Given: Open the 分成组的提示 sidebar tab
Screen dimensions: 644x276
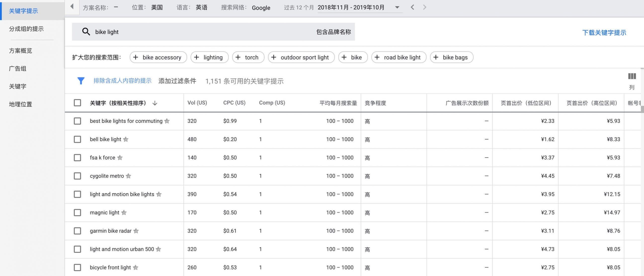Looking at the screenshot, I should coord(26,29).
